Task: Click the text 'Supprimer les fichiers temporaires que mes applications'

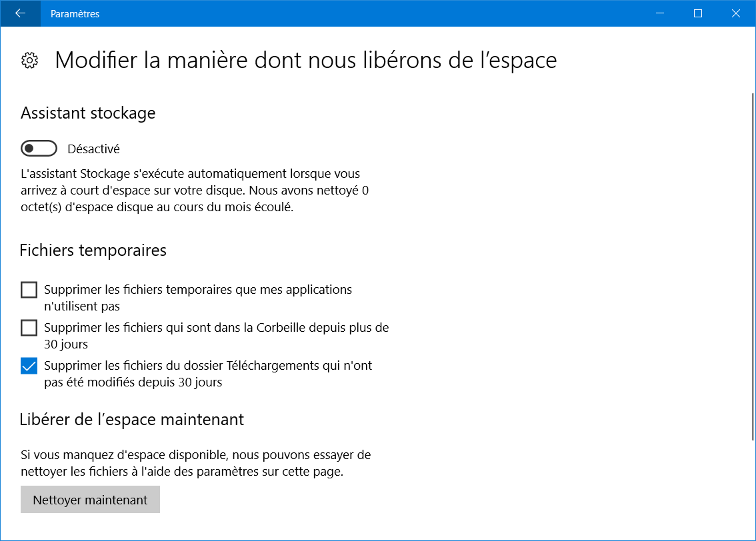Action: 198,290
